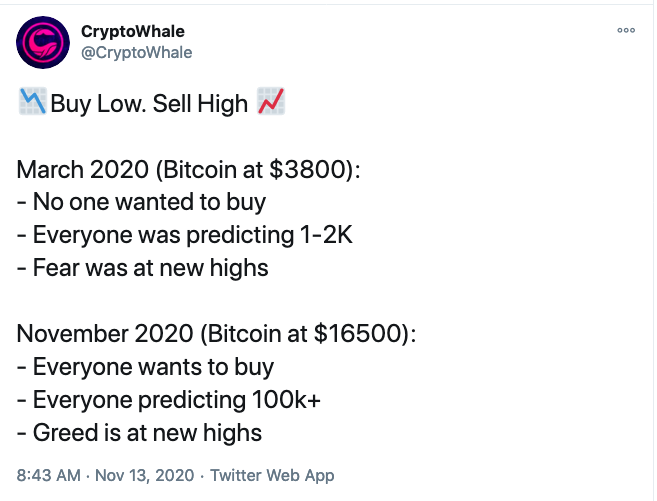This screenshot has width=657, height=501.
Task: Click the "November 2020" heading line
Action: point(216,334)
